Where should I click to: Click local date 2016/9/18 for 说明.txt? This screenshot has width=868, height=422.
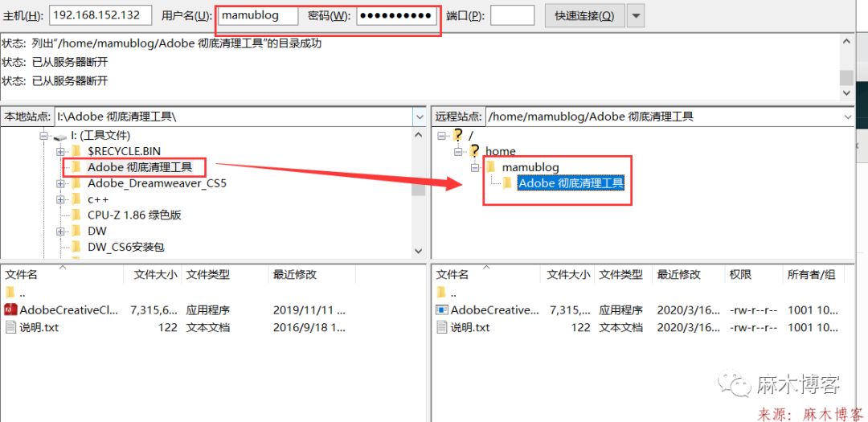point(309,327)
